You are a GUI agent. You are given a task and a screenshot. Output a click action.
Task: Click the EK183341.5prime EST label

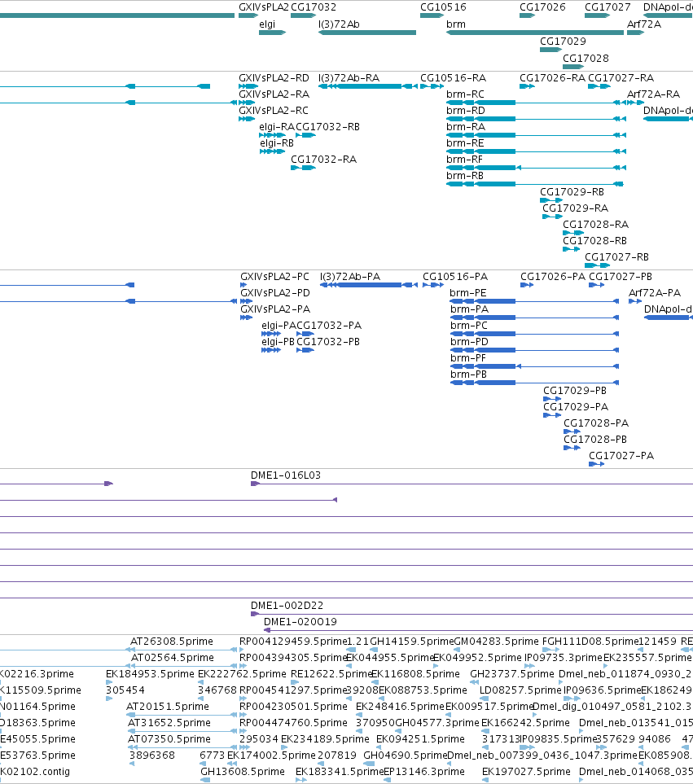[x=340, y=772]
